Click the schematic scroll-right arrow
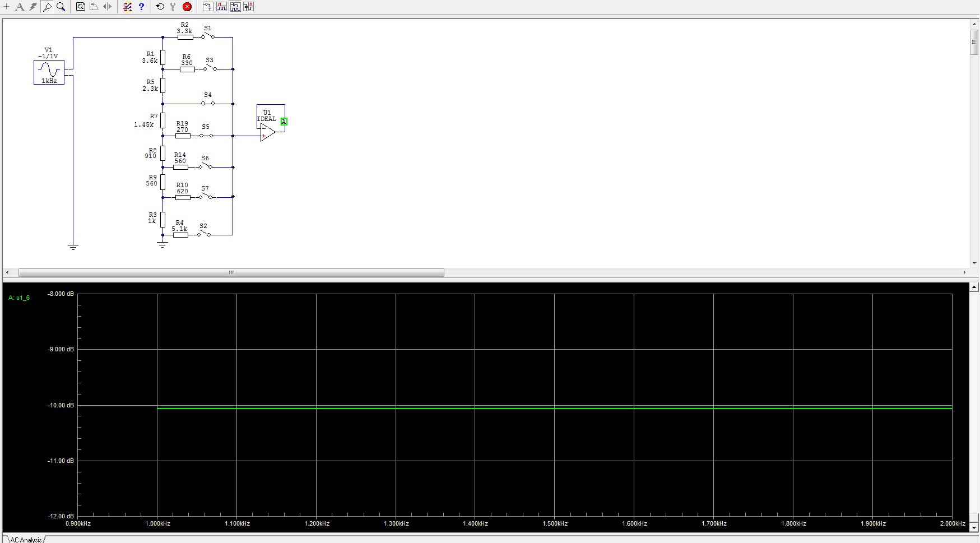980x543 pixels. tap(964, 273)
